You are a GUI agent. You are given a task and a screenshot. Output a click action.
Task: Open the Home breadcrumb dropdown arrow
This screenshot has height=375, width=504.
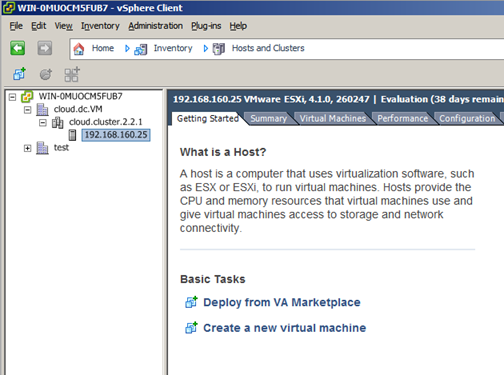coord(127,49)
